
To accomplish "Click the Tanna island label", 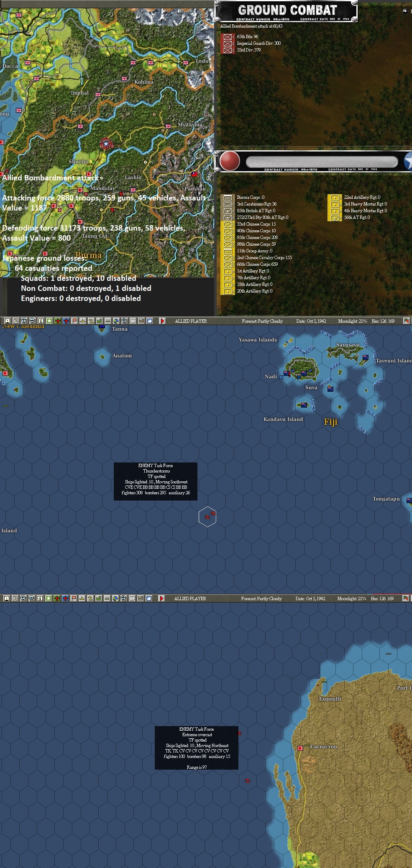I will (120, 329).
